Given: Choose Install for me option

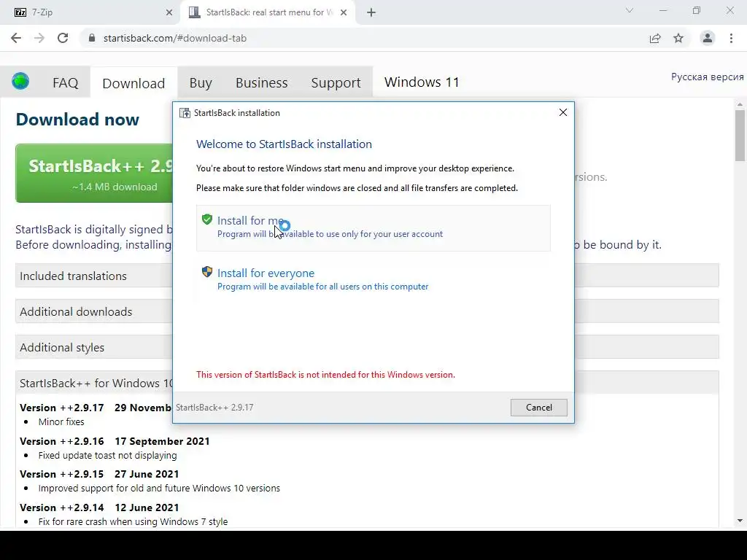Looking at the screenshot, I should (373, 227).
